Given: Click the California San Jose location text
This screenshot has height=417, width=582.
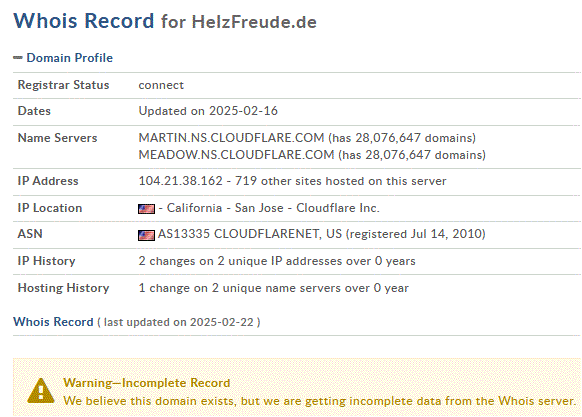Looking at the screenshot, I should pos(221,208).
